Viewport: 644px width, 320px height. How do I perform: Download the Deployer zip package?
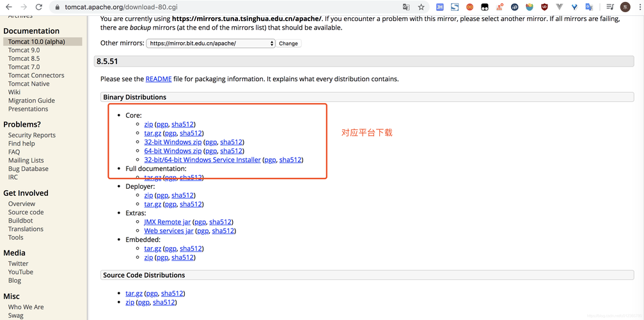pos(148,195)
